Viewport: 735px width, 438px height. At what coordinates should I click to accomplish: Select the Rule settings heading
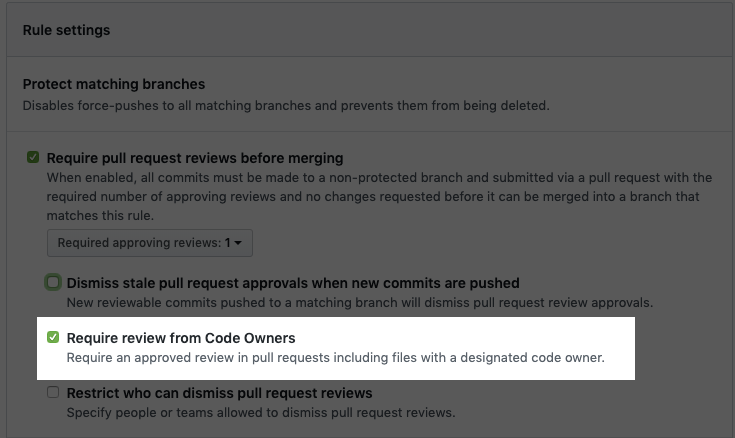[x=67, y=30]
